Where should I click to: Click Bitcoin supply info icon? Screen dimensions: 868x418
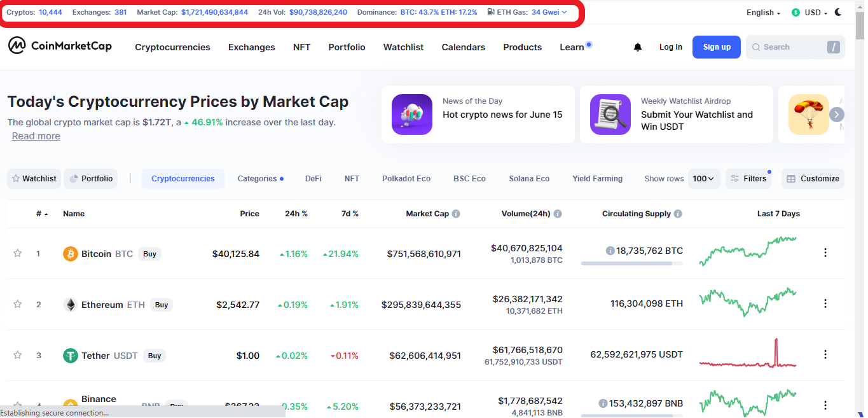click(610, 251)
